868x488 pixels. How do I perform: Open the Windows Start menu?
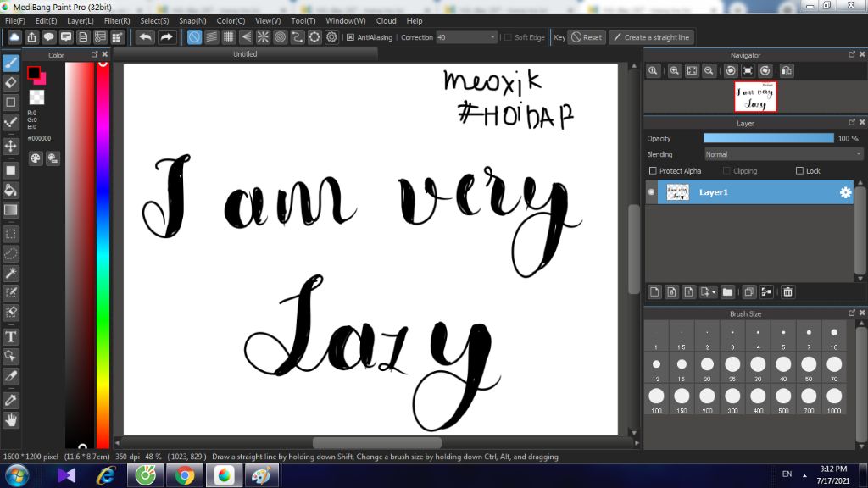[17, 476]
